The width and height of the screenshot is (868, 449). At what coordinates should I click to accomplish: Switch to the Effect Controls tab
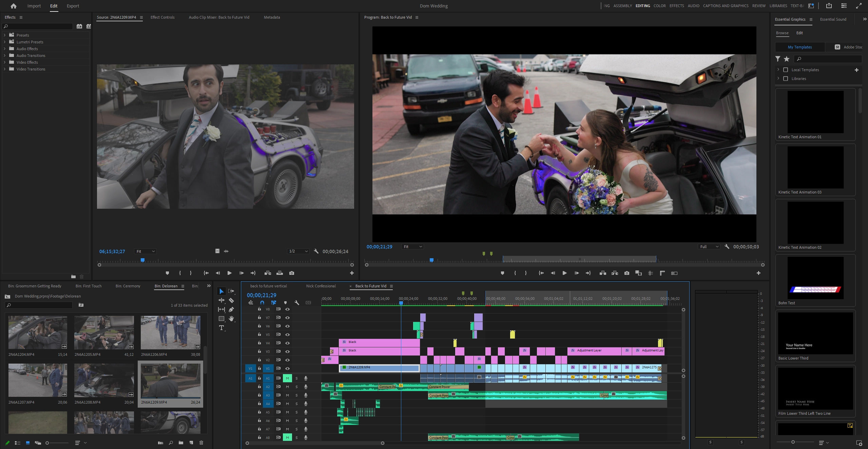tap(162, 17)
